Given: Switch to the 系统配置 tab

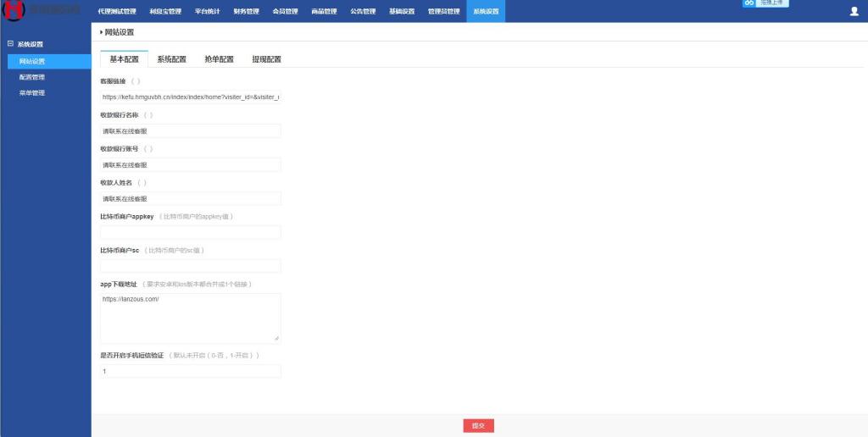Looking at the screenshot, I should click(x=171, y=59).
